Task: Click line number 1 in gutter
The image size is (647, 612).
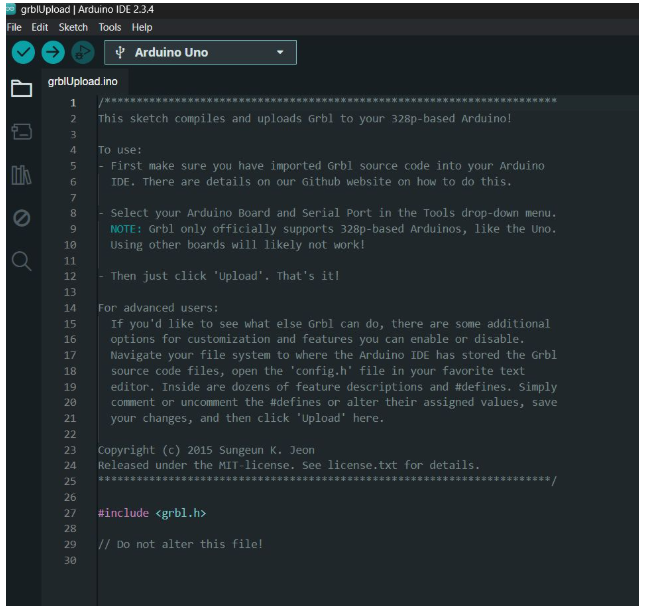Action: (x=73, y=103)
